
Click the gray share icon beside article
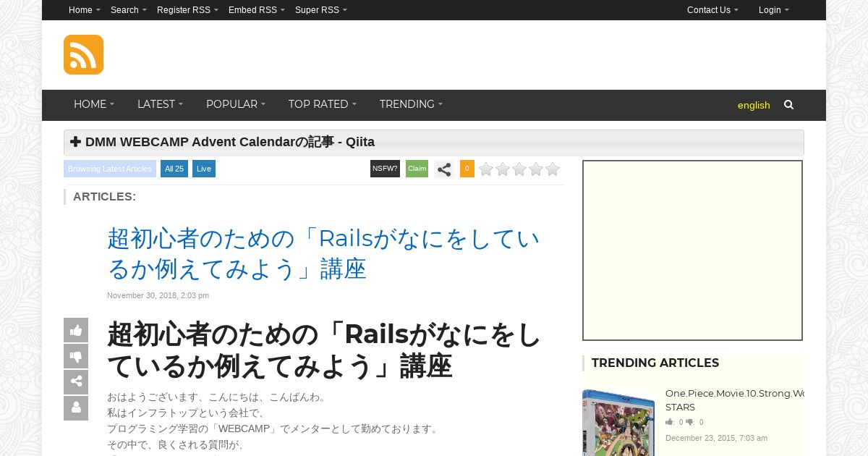click(x=76, y=382)
